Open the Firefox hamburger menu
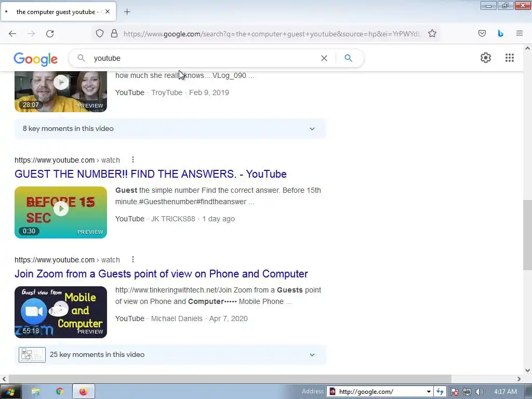Viewport: 532px width, 399px height. (520, 33)
